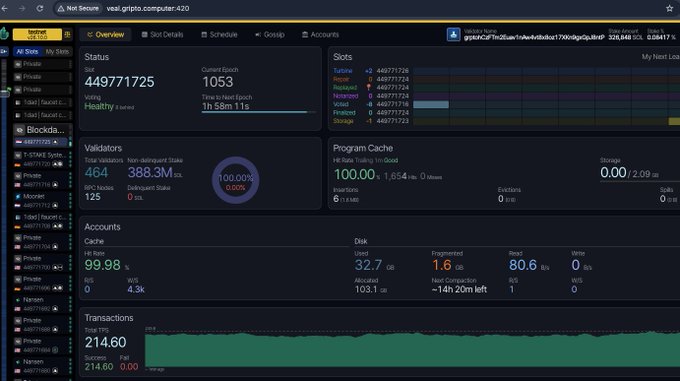Click the T-STAKE Syste... validator icon
The image size is (680, 381).
[18, 155]
